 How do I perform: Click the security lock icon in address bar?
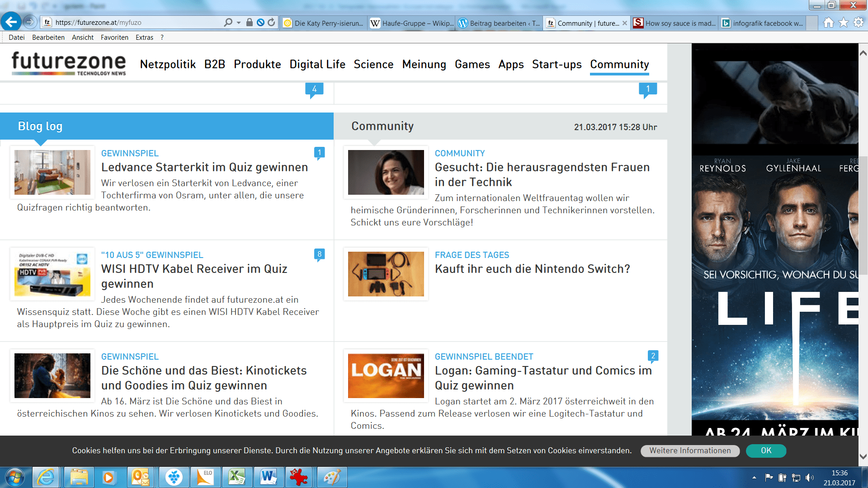[249, 23]
